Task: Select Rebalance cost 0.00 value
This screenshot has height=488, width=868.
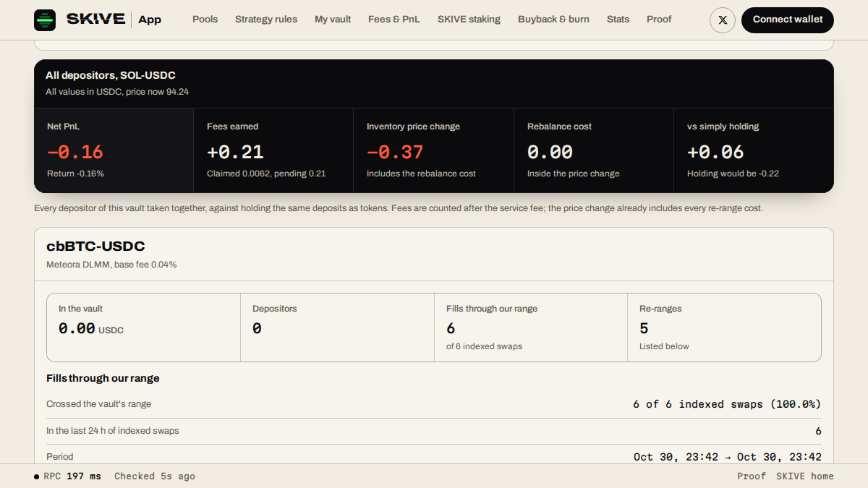Action: click(550, 152)
